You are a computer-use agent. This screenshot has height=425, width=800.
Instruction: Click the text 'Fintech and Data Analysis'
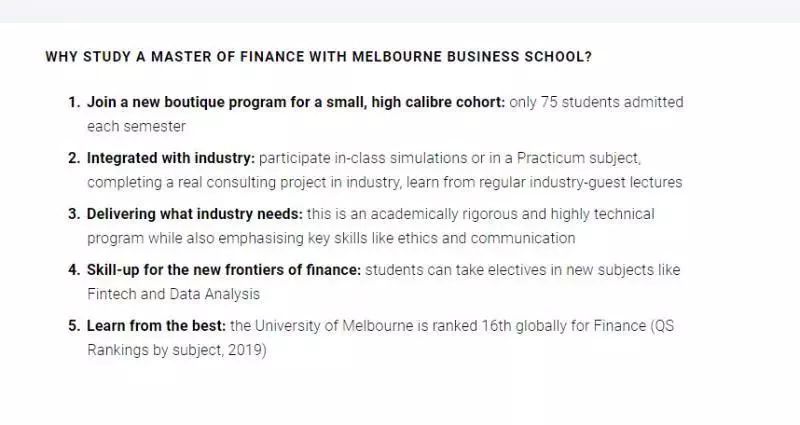[173, 294]
